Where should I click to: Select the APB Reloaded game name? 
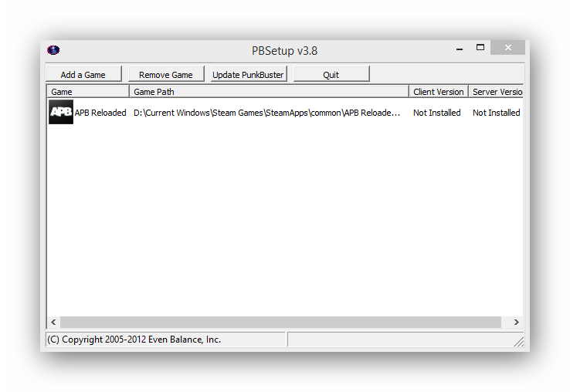100,113
